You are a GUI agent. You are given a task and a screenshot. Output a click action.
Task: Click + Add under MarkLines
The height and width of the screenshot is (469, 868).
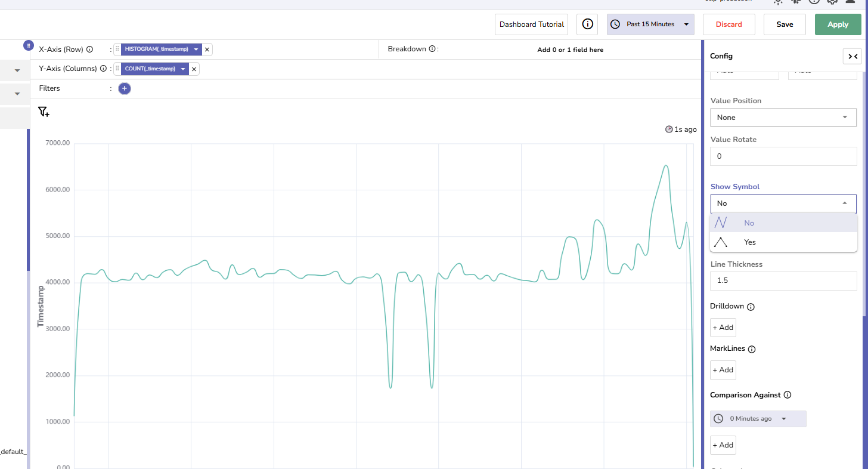coord(723,370)
